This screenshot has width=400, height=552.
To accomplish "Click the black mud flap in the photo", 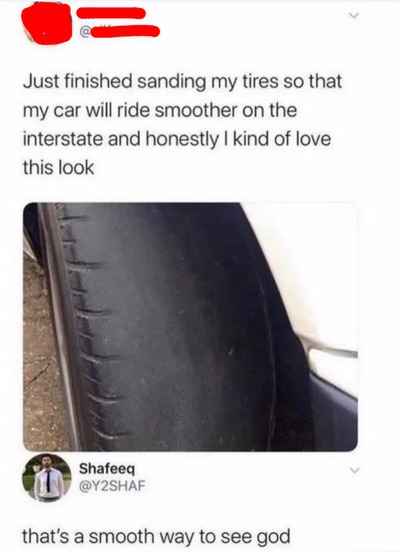I will point(333,412).
